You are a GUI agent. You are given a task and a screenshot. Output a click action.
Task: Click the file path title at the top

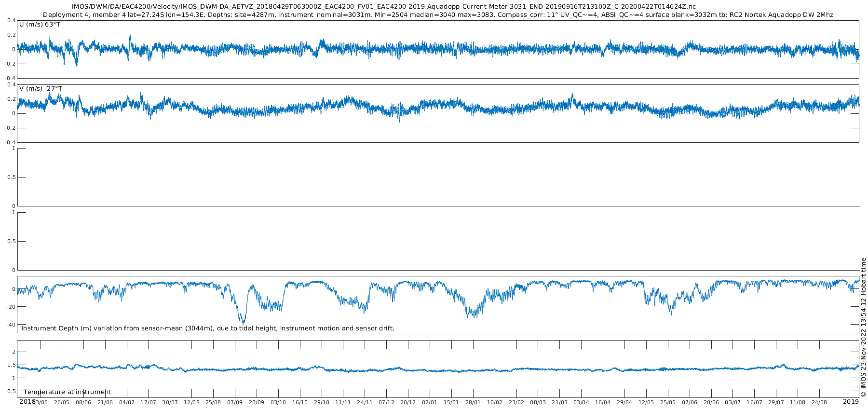383,7
